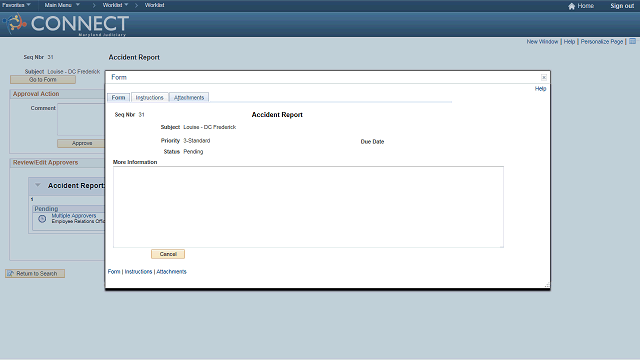The width and height of the screenshot is (640, 360).
Task: Click Personalize Page link
Action: click(x=602, y=42)
